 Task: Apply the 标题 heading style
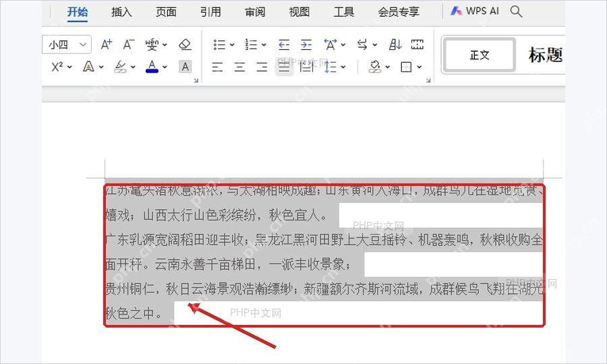546,55
